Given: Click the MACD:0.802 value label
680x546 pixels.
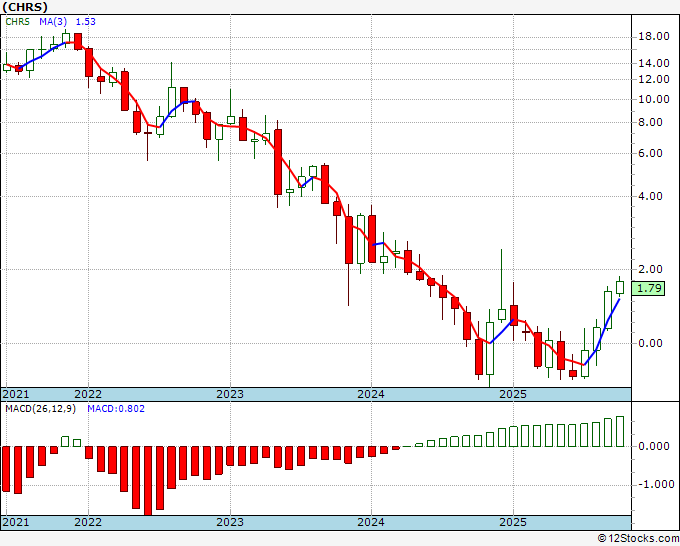Looking at the screenshot, I should pos(116,409).
